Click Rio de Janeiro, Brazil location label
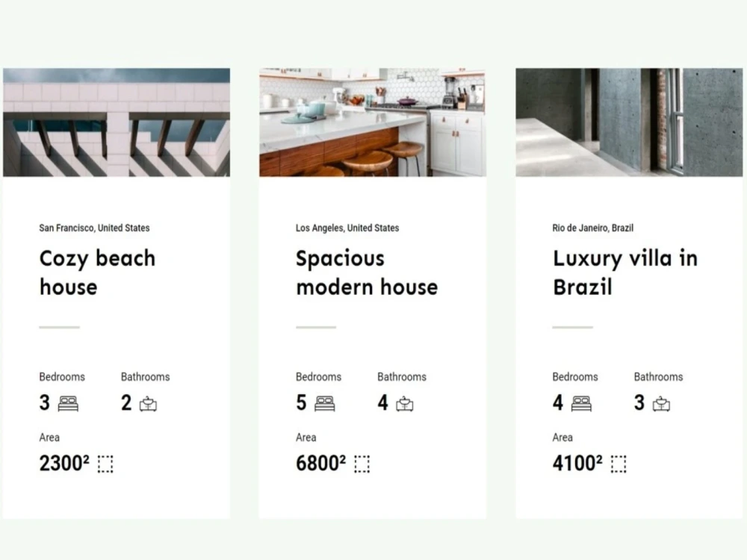The height and width of the screenshot is (560, 747). 592,228
